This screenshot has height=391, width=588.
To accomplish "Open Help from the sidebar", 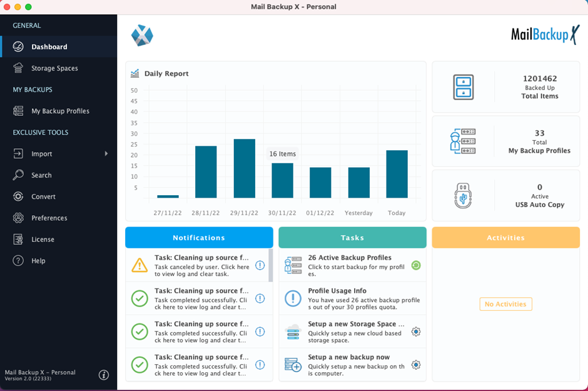I will coord(59,260).
